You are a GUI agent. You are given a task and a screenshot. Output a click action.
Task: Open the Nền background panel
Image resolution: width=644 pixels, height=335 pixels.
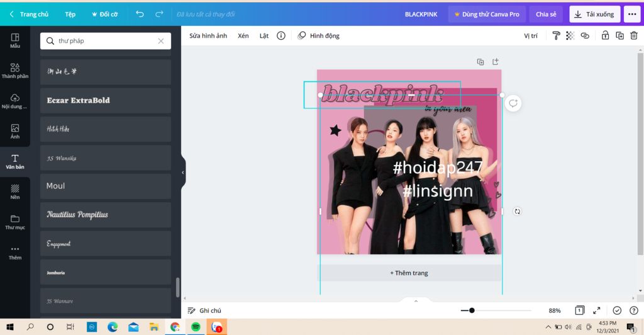15,192
